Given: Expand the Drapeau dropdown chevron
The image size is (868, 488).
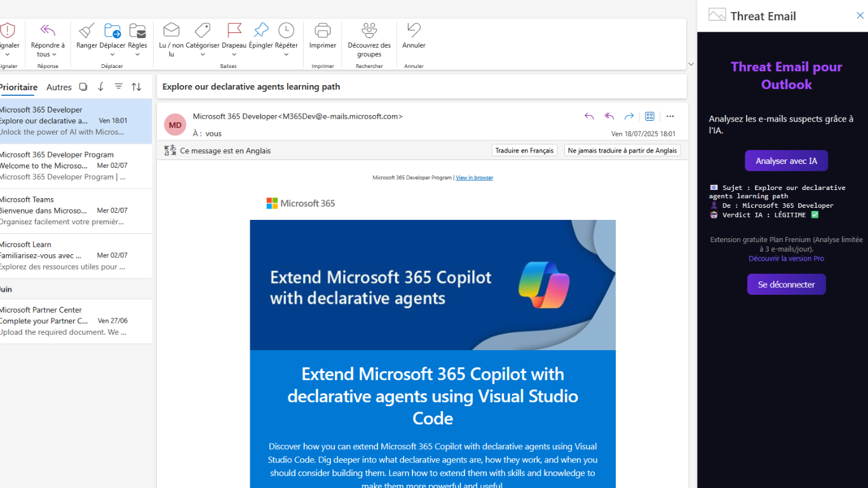Looking at the screenshot, I should click(234, 55).
